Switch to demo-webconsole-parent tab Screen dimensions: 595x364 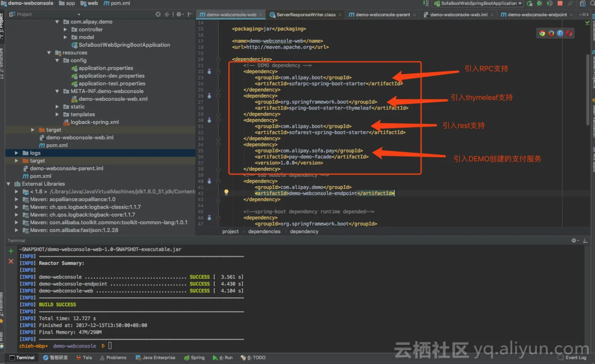click(382, 14)
